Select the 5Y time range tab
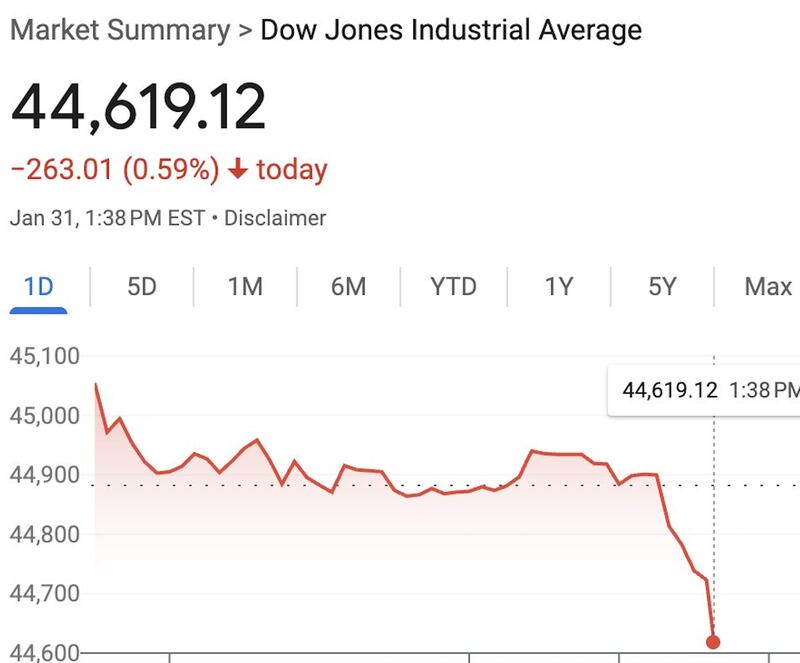 (x=662, y=287)
